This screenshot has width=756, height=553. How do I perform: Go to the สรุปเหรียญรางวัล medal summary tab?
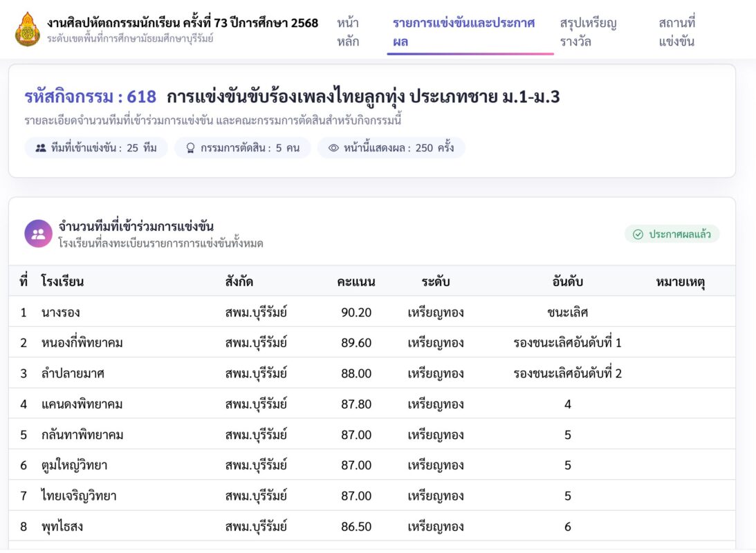[588, 32]
